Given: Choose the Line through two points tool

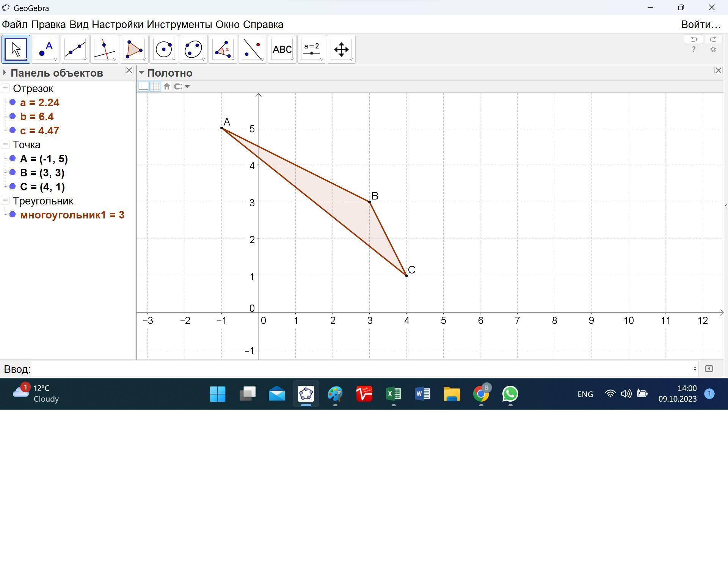Looking at the screenshot, I should [75, 49].
